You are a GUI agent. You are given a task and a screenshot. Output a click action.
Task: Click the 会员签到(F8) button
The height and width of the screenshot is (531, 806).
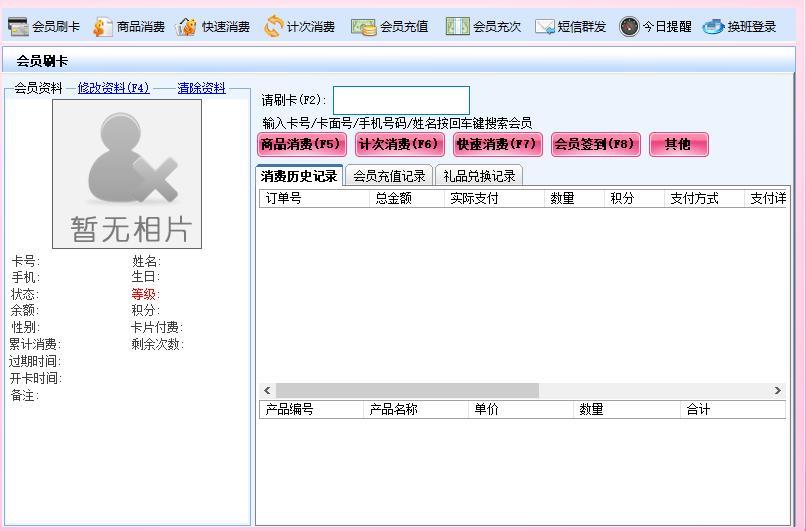596,144
